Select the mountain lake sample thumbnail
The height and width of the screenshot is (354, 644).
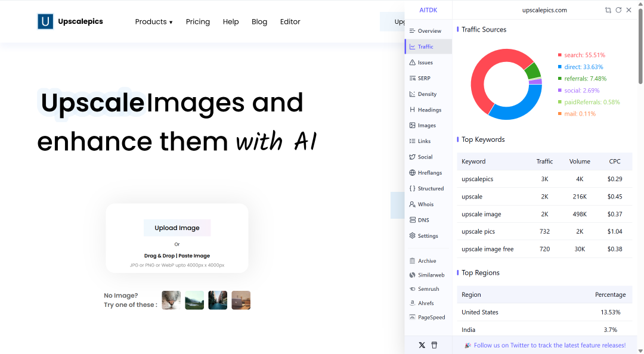pyautogui.click(x=194, y=300)
